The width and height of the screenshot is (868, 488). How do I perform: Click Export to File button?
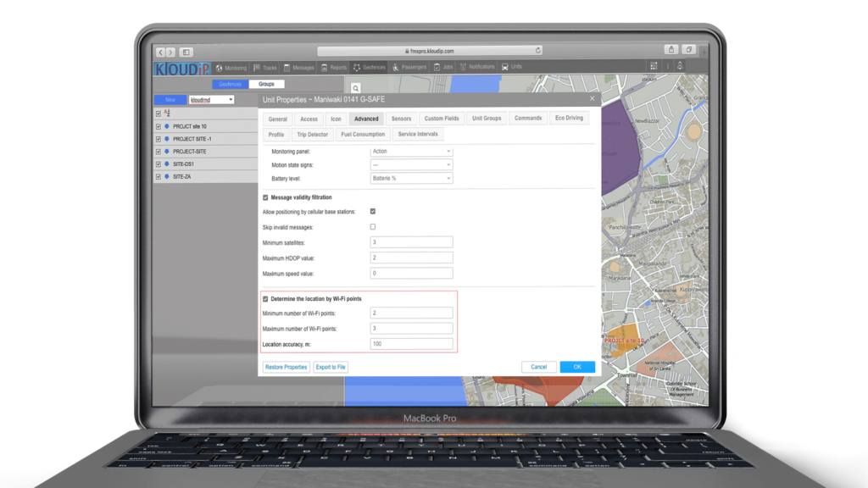[331, 368]
